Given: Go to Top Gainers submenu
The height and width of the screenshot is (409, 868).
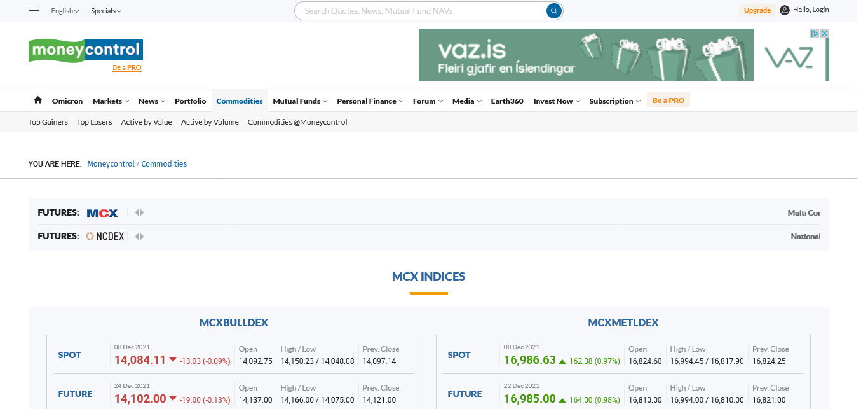Looking at the screenshot, I should (x=48, y=122).
